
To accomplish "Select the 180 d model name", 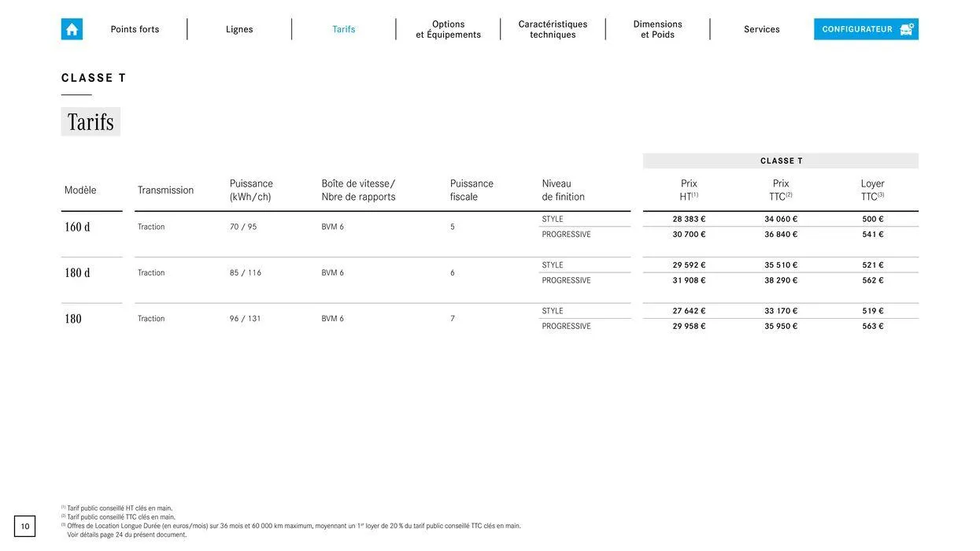I will click(x=77, y=273).
